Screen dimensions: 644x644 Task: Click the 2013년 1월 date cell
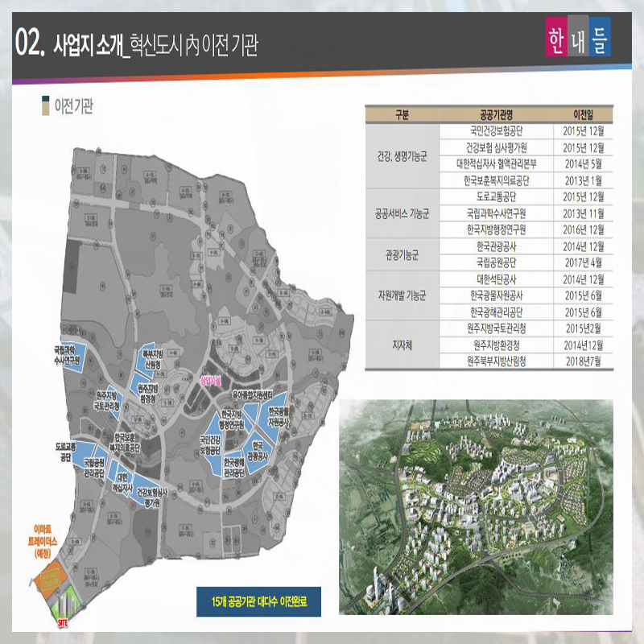[583, 180]
